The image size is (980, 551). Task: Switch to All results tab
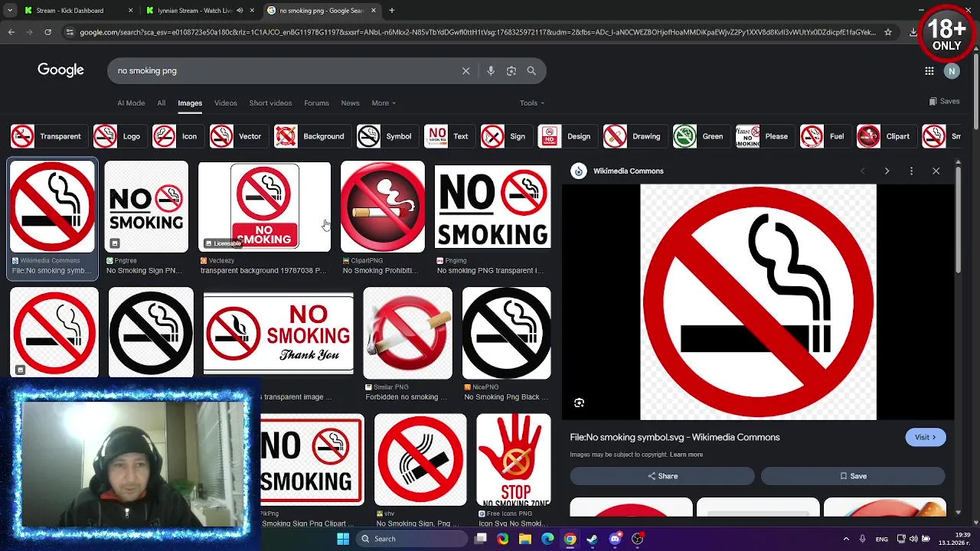[161, 103]
